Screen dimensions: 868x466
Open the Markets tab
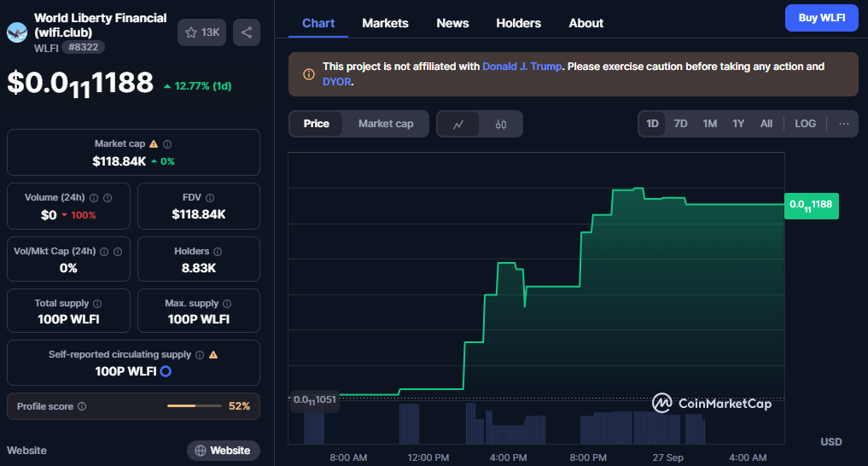click(x=385, y=23)
